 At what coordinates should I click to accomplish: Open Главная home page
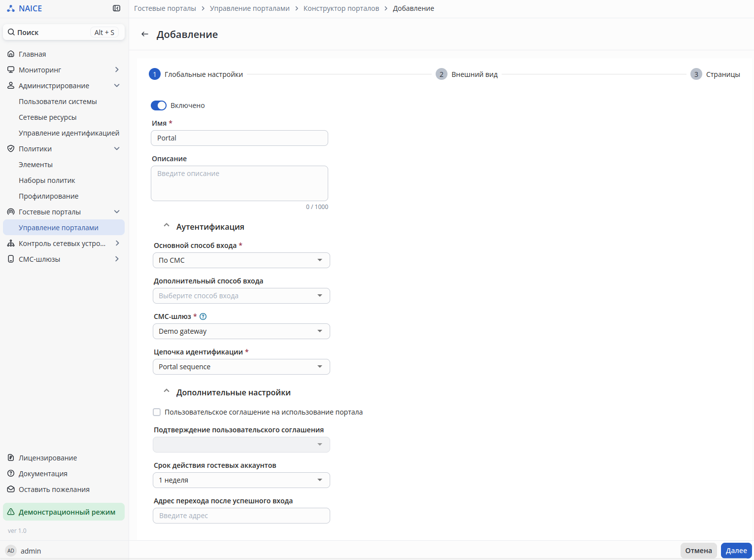33,54
